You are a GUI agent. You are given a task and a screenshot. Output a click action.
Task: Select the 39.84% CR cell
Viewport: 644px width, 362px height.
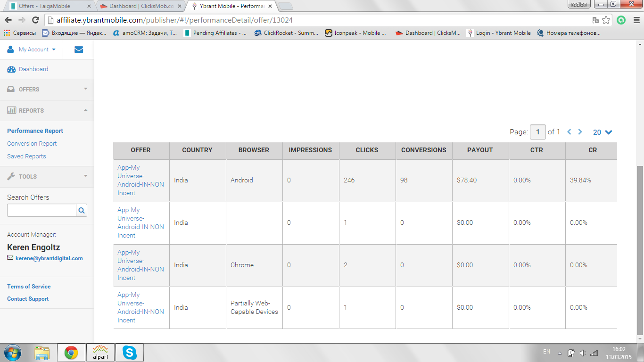click(x=591, y=181)
